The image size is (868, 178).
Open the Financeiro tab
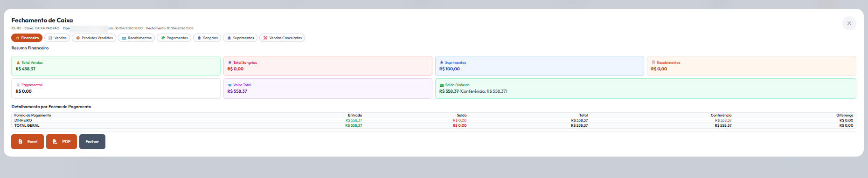[x=27, y=38]
